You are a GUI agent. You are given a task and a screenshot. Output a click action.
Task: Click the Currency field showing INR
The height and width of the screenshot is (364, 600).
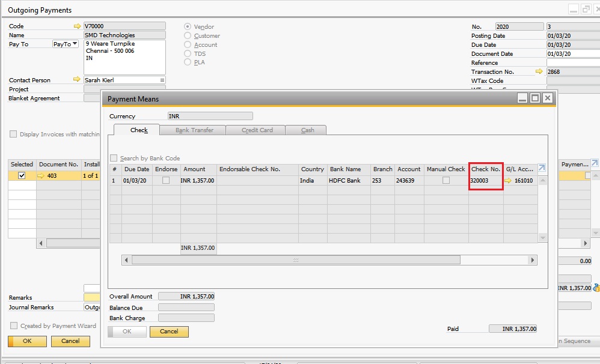(x=209, y=115)
